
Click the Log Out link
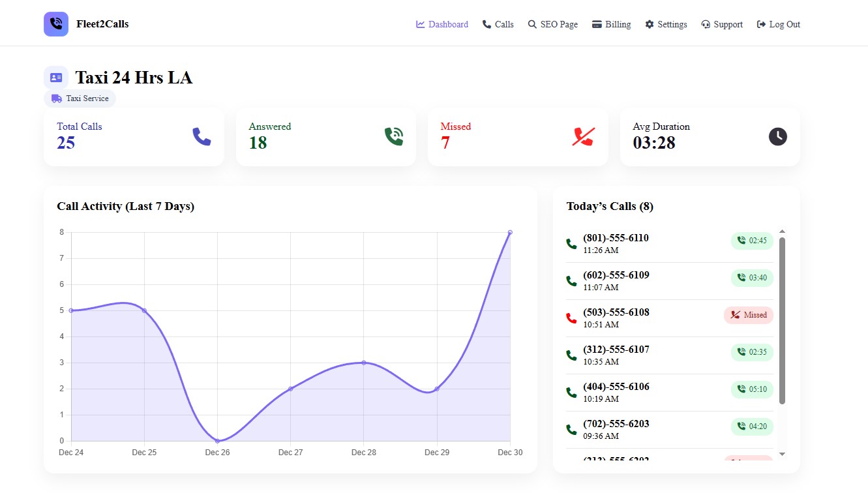778,24
